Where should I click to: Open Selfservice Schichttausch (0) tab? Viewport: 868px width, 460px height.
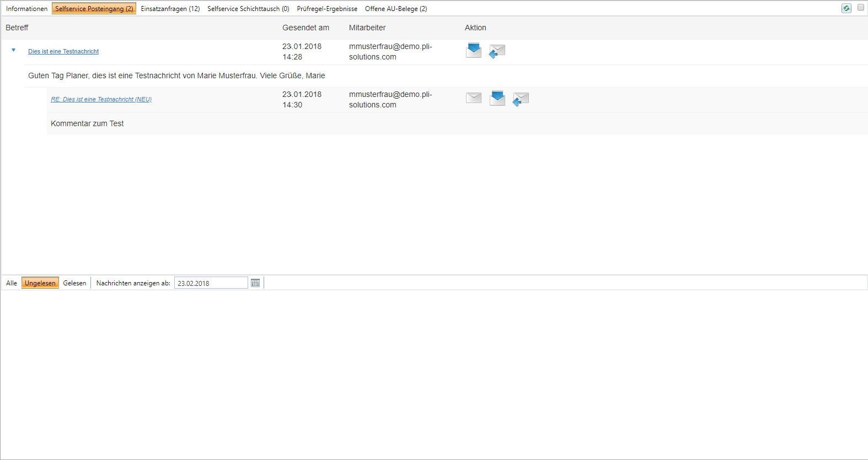(248, 9)
